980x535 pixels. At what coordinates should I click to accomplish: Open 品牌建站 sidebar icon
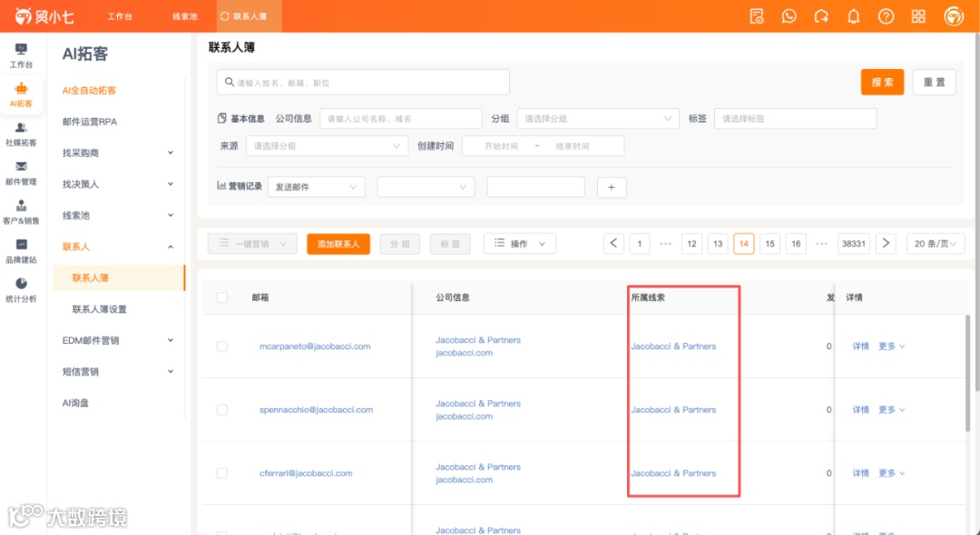pyautogui.click(x=21, y=251)
